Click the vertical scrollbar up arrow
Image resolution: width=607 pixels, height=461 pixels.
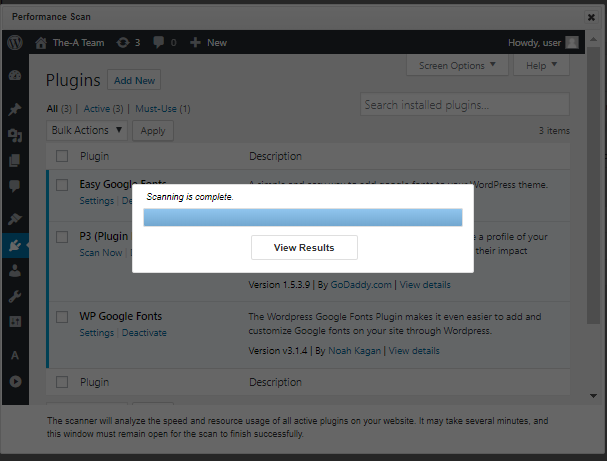click(593, 39)
